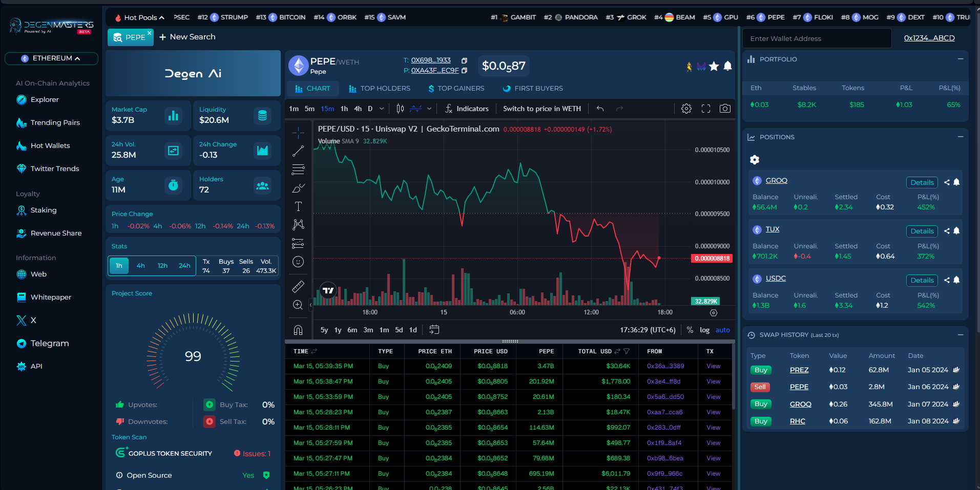Collapse the chart drawing toolbar
Image resolution: width=980 pixels, height=490 pixels.
coord(310,305)
